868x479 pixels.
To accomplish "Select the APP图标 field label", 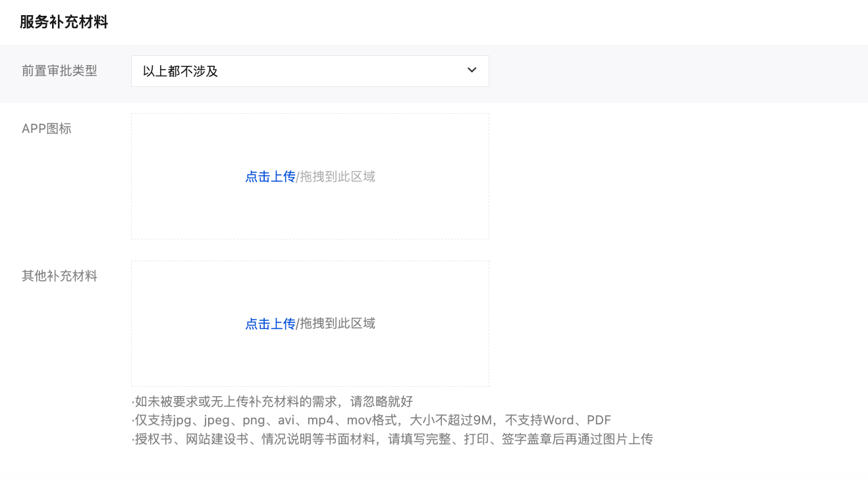I will [46, 129].
